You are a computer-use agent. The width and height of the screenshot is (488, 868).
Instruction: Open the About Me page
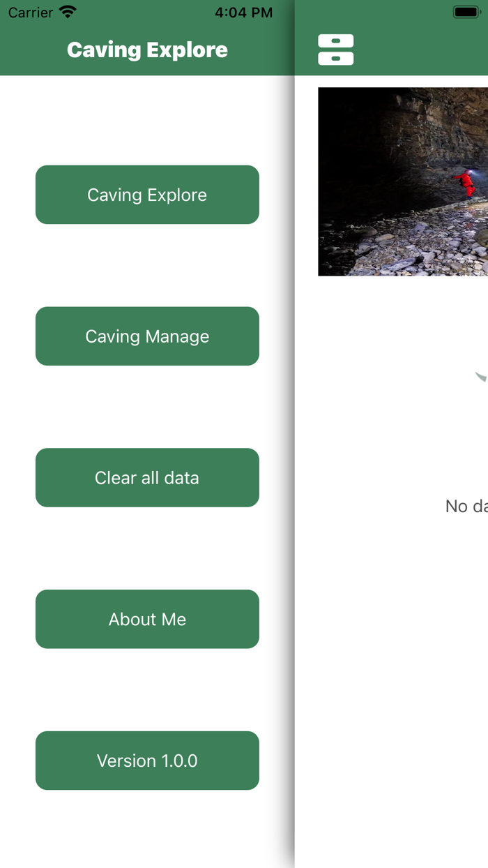(147, 619)
